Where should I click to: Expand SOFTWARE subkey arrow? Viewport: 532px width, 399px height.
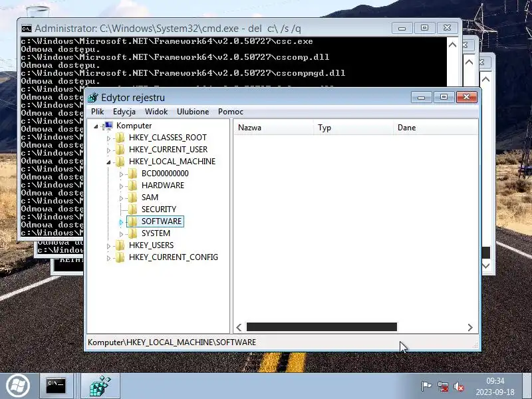coord(121,222)
